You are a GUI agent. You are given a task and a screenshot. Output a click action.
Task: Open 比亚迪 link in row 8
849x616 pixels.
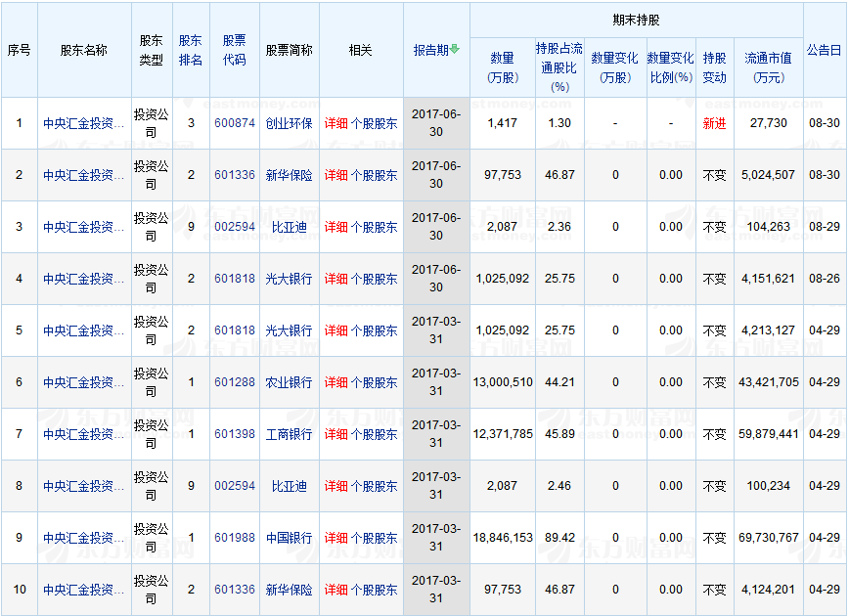[290, 486]
